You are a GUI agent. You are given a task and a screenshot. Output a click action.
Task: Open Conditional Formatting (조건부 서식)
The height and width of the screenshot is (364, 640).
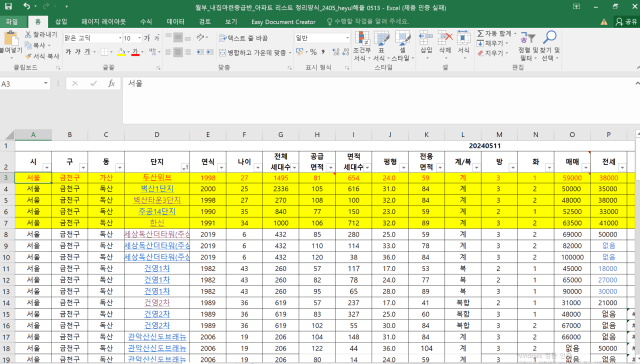click(x=362, y=46)
